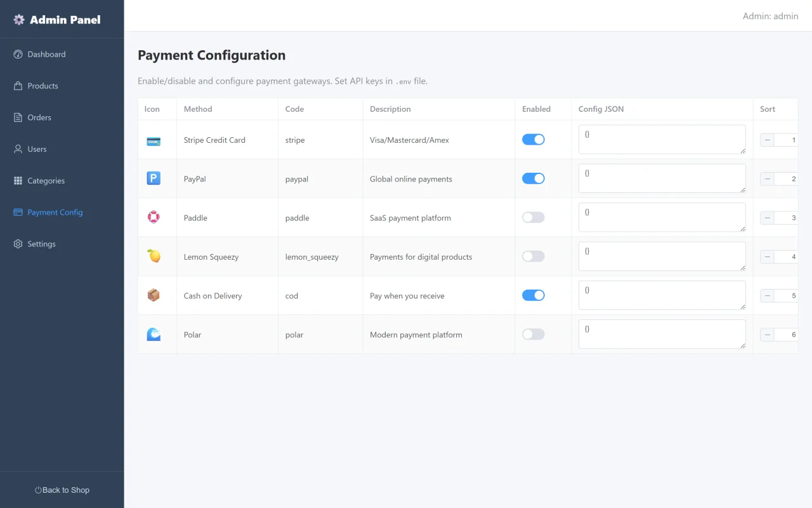Click the Paddle lifebuoy icon

pos(154,218)
